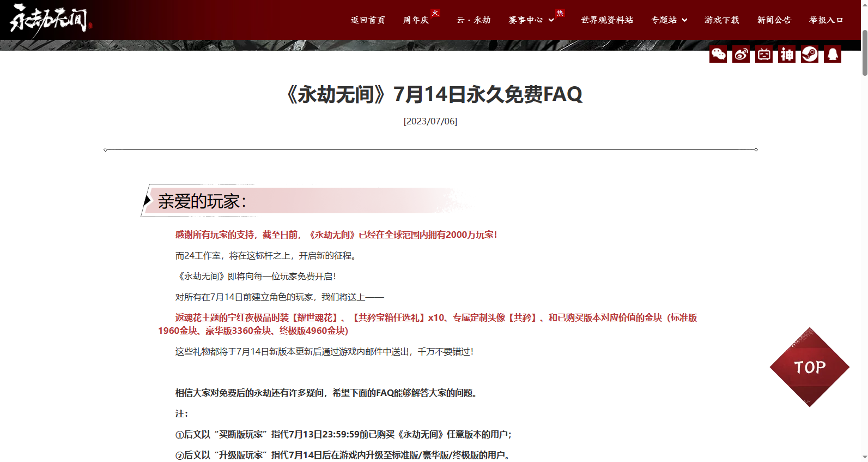Viewport: 868px width, 462px height.
Task: Click the date [2023/07/06]
Action: pyautogui.click(x=430, y=121)
